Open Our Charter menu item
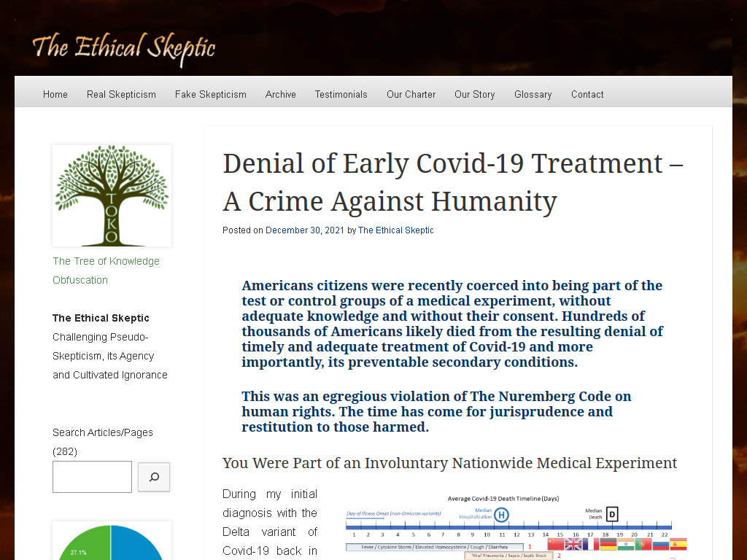This screenshot has height=560, width=747. point(411,94)
